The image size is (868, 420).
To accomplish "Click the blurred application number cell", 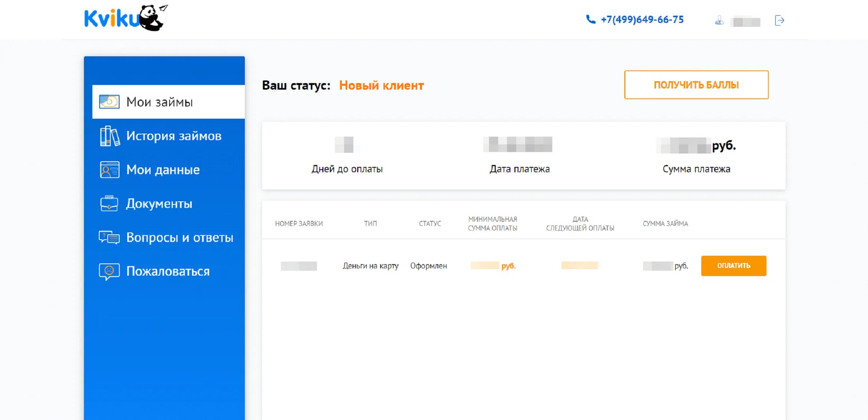I will click(299, 266).
